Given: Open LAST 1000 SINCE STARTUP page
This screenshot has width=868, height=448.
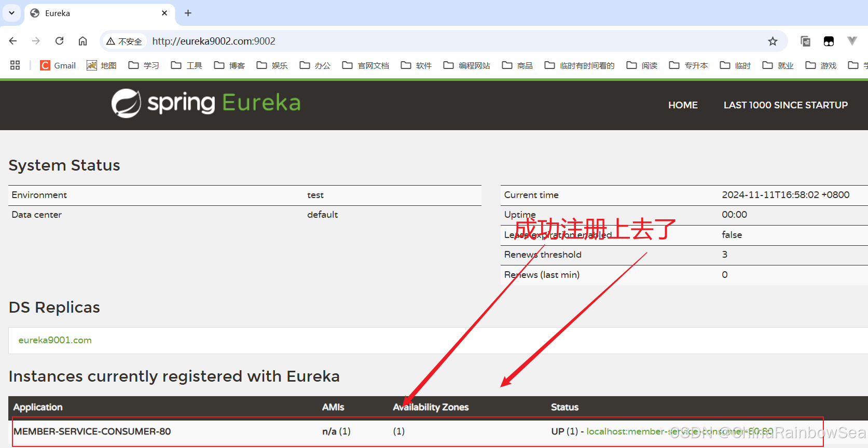Looking at the screenshot, I should coord(786,105).
